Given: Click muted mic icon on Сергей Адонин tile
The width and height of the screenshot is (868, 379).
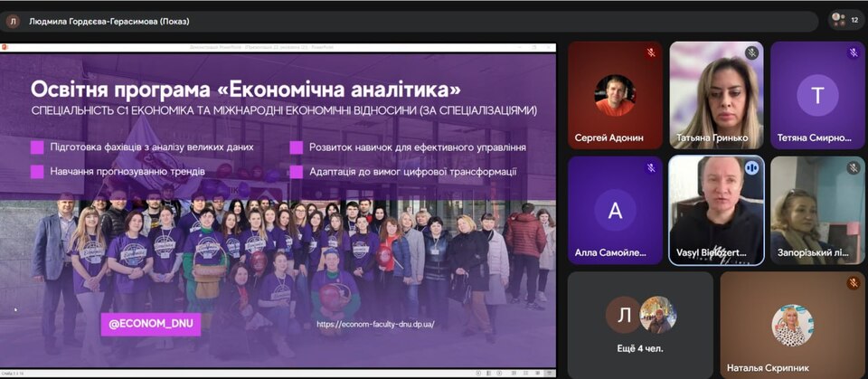Looking at the screenshot, I should [650, 53].
